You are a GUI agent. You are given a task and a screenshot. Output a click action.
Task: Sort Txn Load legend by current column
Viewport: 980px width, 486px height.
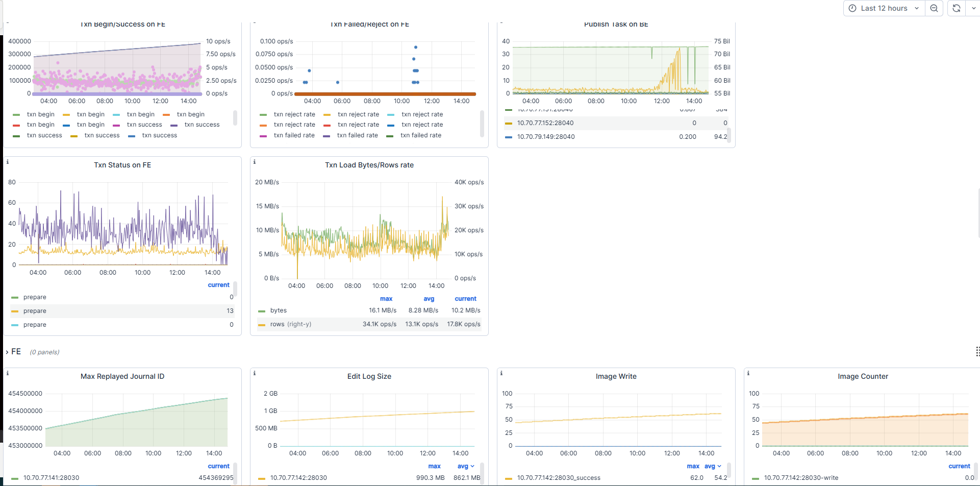point(466,299)
